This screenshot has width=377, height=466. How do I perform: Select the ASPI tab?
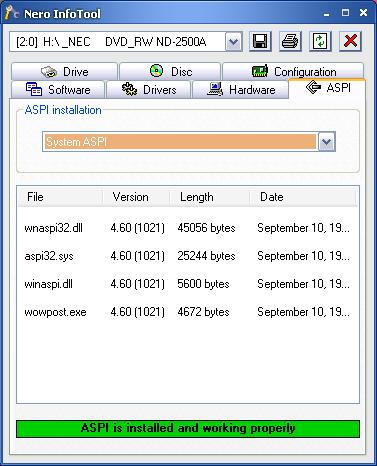click(327, 88)
